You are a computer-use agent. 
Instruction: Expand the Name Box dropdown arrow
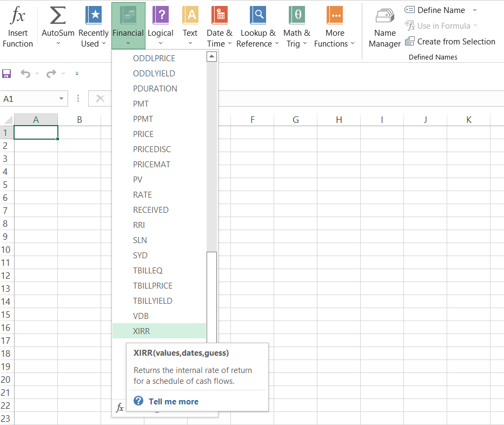pos(61,99)
